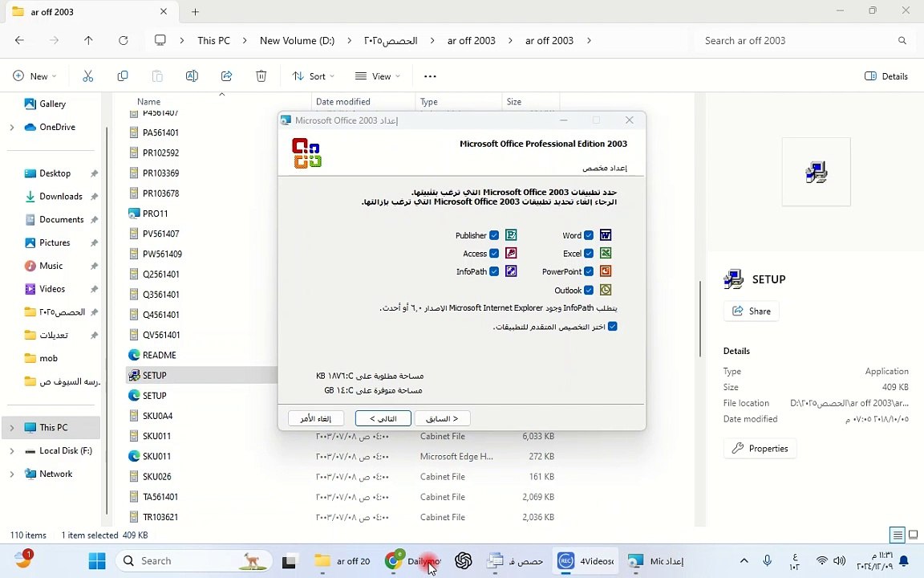924x578 pixels.
Task: Click the Rename icon in Explorer toolbar
Action: pyautogui.click(x=192, y=76)
